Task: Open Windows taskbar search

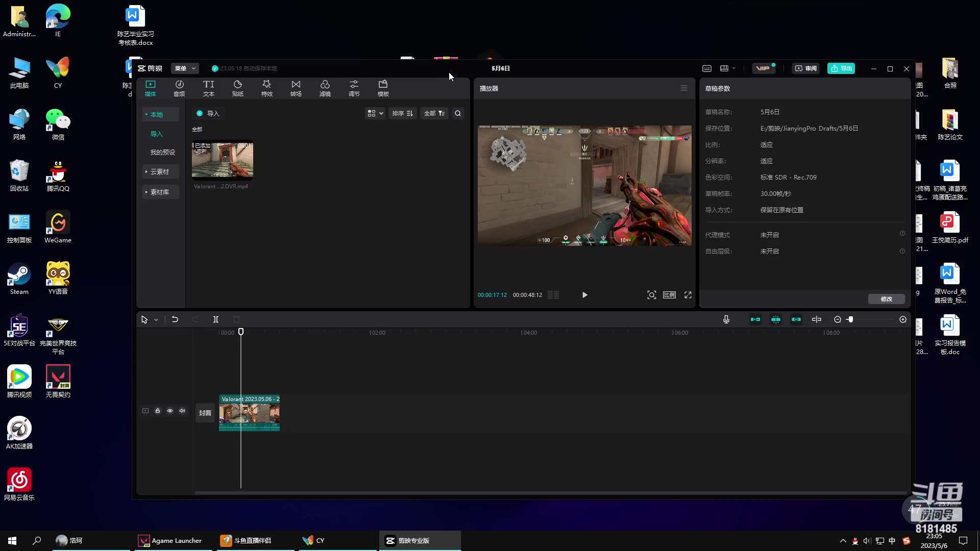Action: (x=37, y=541)
